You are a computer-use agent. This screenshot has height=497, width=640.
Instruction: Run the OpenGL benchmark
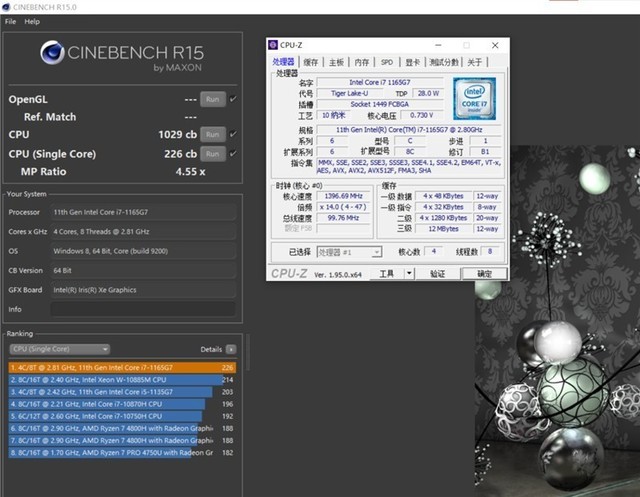[213, 99]
